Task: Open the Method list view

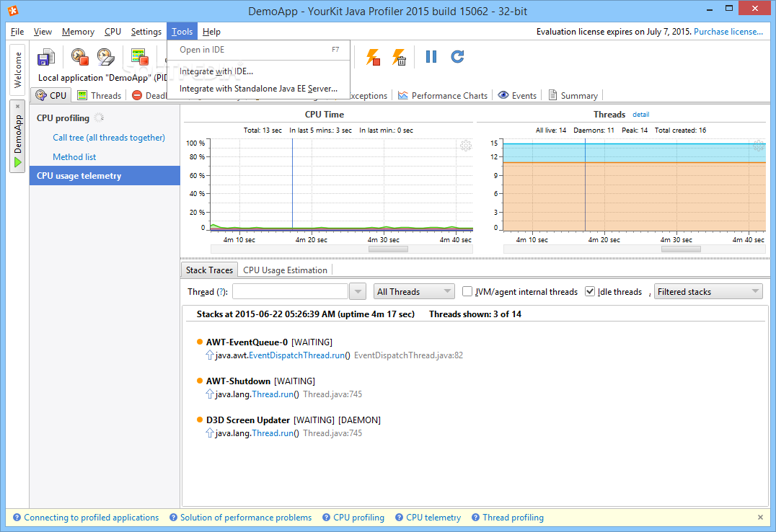Action: 74,157
